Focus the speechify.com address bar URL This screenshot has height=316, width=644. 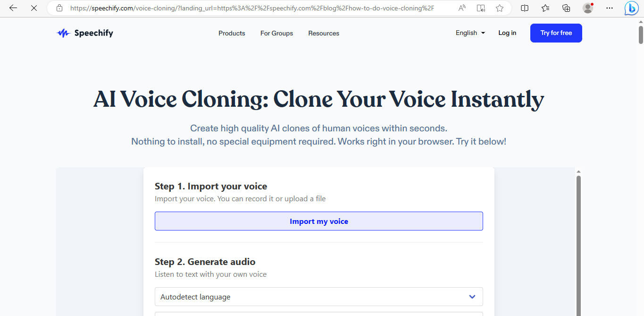click(x=252, y=8)
